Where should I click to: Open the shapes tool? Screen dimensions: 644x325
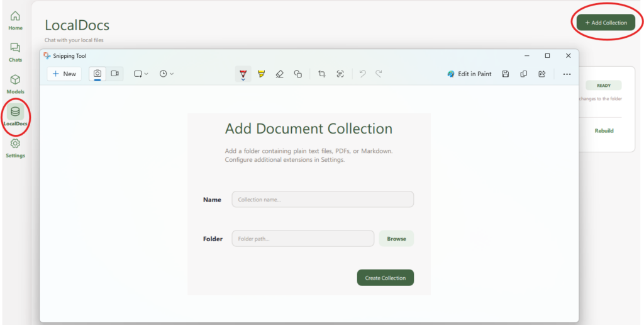tap(298, 74)
